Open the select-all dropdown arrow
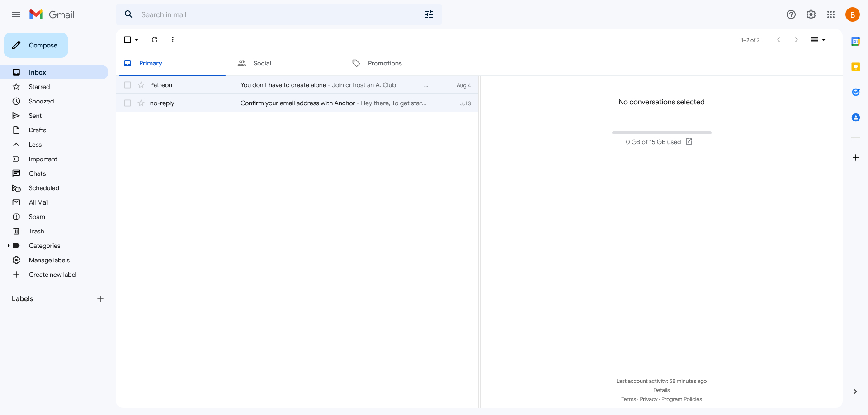Viewport: 868px width, 415px height. [x=136, y=40]
